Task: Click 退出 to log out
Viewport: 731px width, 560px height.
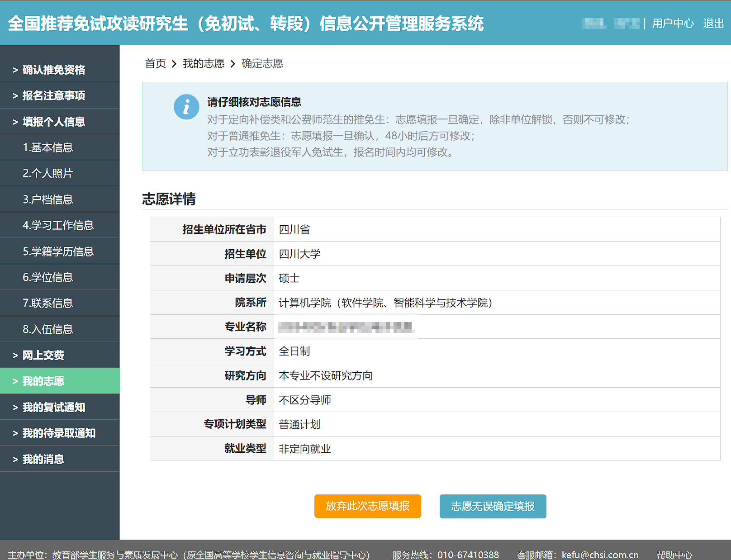Action: tap(713, 23)
